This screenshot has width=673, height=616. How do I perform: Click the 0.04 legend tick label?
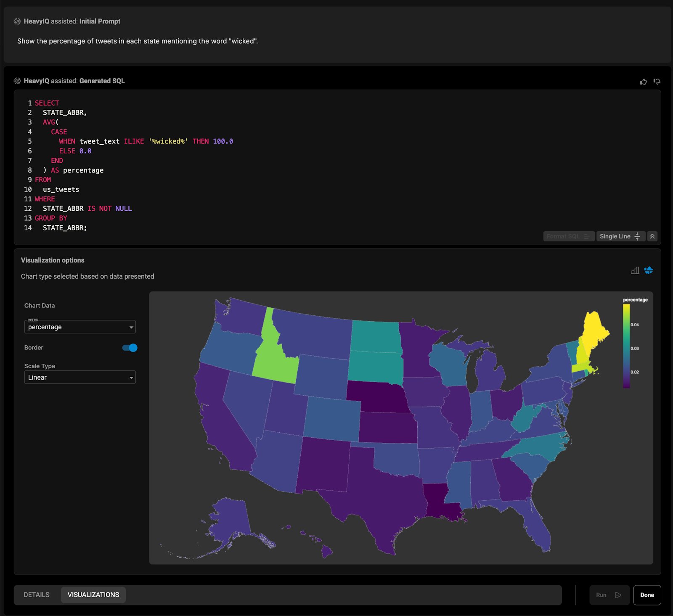tap(634, 325)
